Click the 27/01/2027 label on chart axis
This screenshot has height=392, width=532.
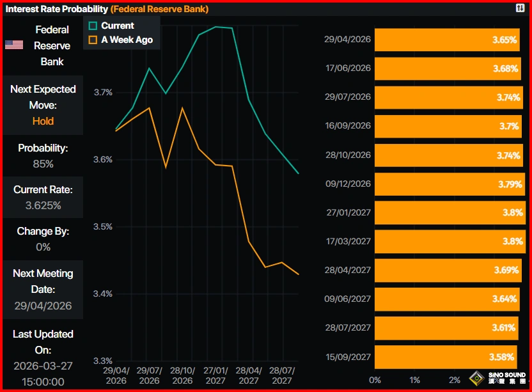point(216,376)
